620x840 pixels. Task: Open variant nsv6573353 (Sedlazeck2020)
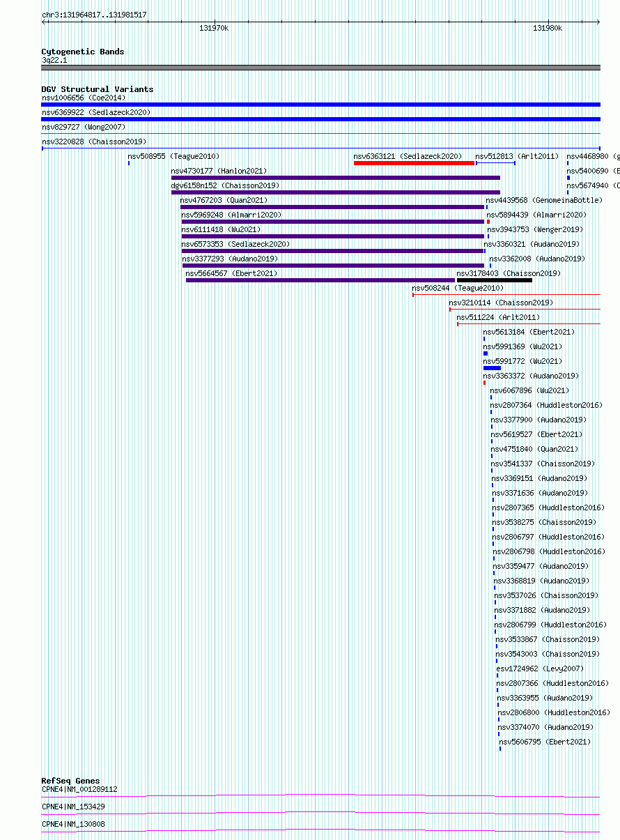(x=236, y=244)
